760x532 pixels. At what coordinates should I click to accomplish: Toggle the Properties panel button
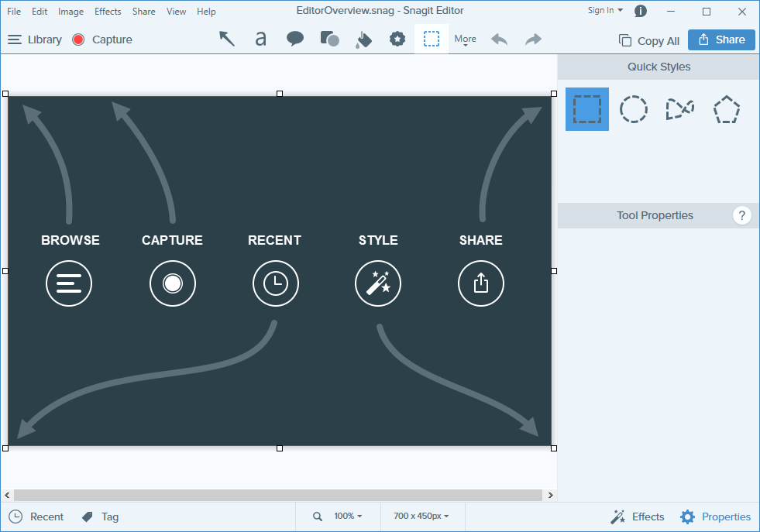(715, 517)
